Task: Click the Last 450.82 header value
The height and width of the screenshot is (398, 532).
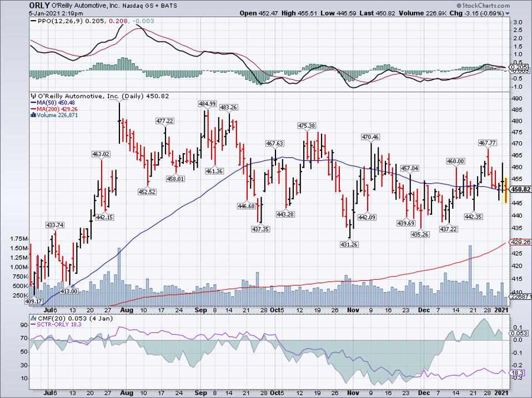Action: pos(377,13)
